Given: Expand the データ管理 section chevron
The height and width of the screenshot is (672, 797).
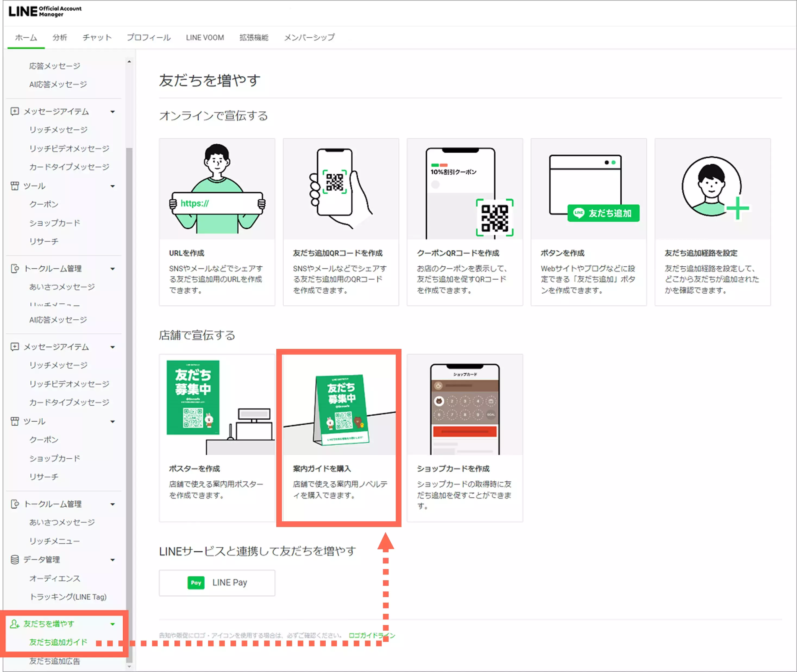Looking at the screenshot, I should pos(113,559).
